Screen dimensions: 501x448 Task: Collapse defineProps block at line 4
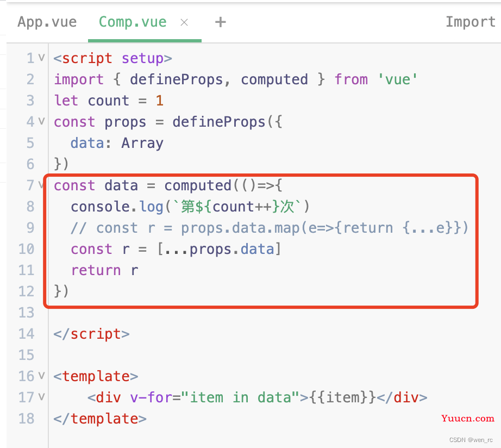41,121
